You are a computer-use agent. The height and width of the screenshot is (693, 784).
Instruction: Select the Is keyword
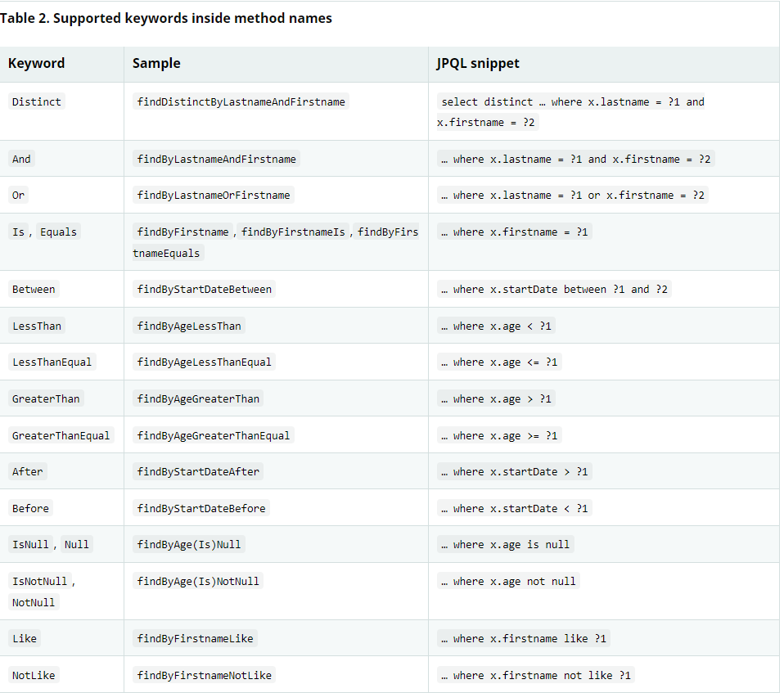coord(19,232)
